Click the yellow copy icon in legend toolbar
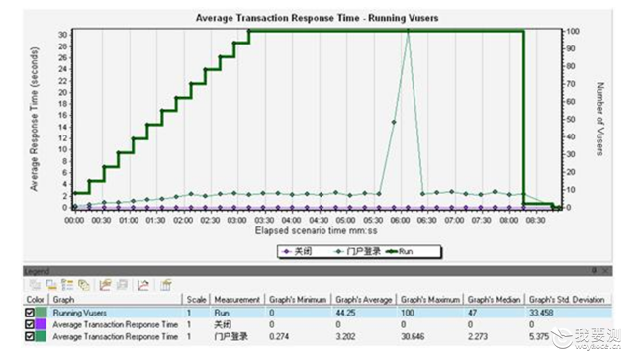The width and height of the screenshot is (644, 361). click(84, 285)
